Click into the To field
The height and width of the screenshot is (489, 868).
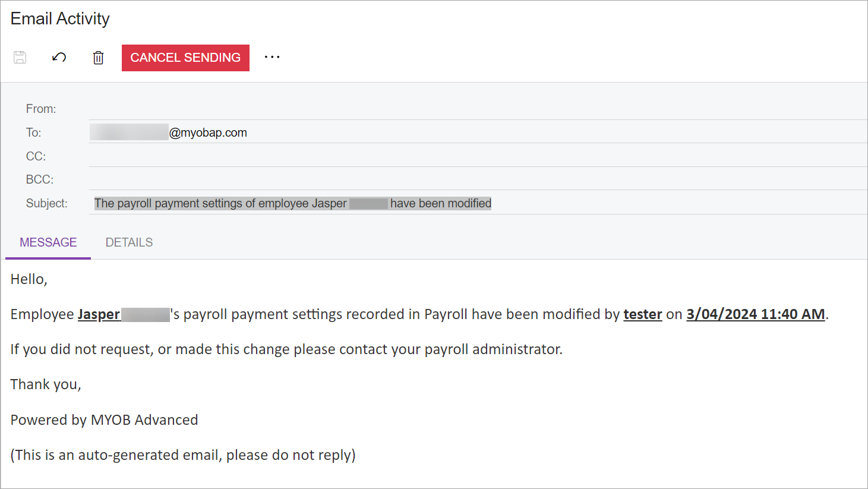click(x=356, y=132)
